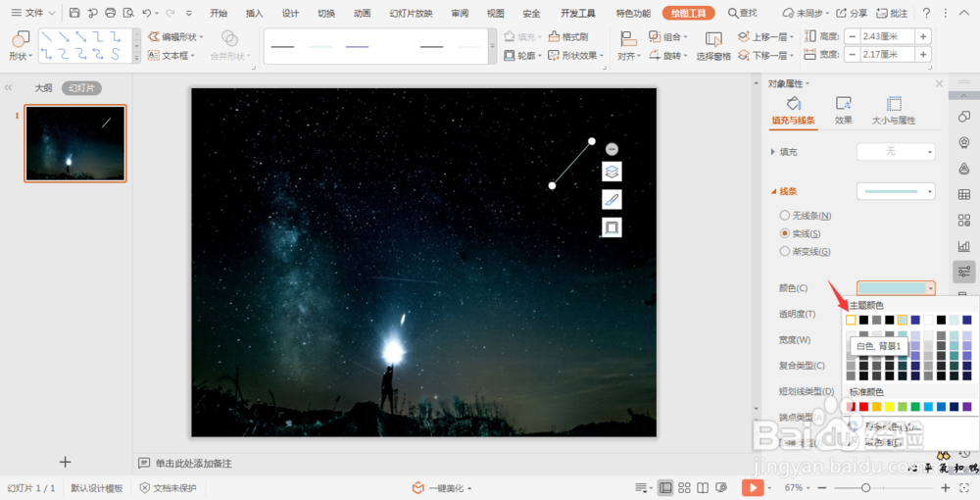Add a new slide with the plus button

tap(65, 462)
